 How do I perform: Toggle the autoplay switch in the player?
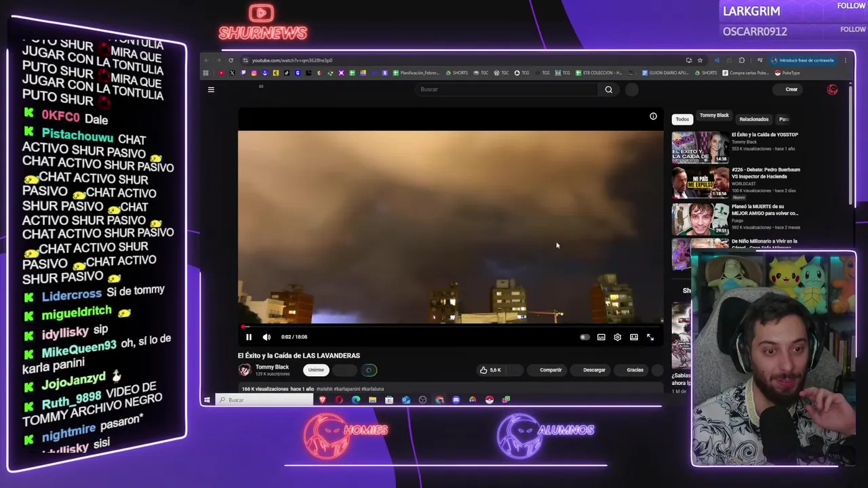[x=585, y=337]
